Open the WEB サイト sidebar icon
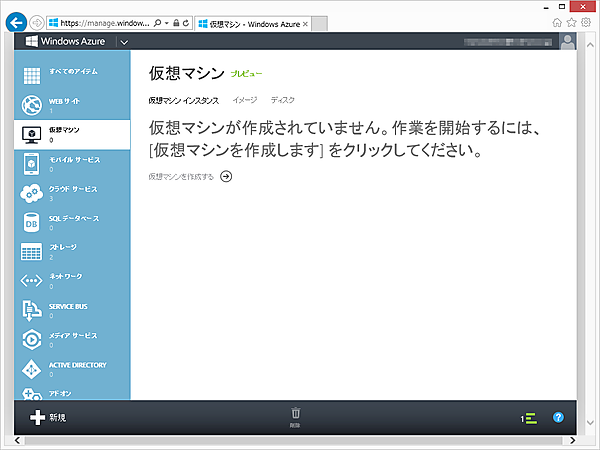 click(31, 105)
